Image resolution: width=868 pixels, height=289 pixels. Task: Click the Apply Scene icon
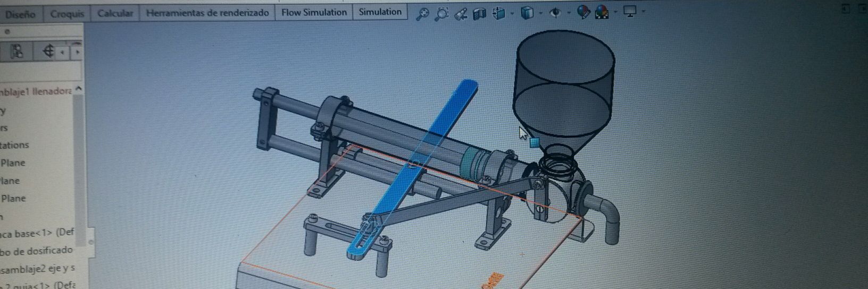point(602,12)
